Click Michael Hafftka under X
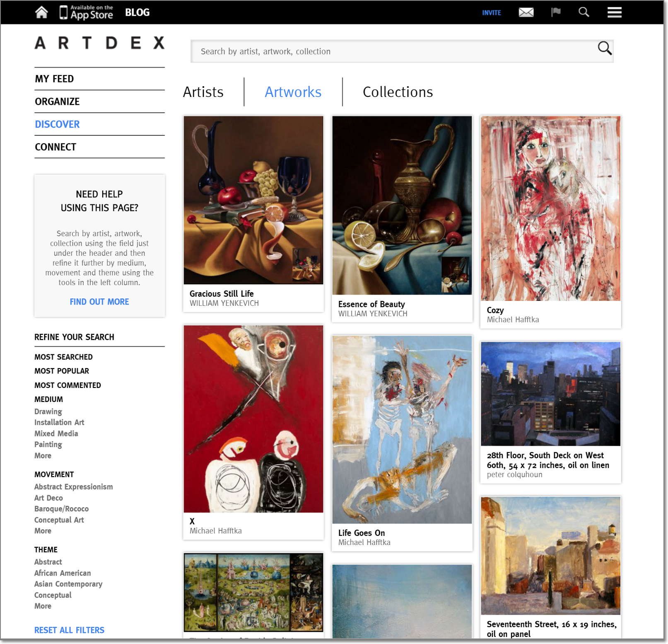 click(x=215, y=531)
